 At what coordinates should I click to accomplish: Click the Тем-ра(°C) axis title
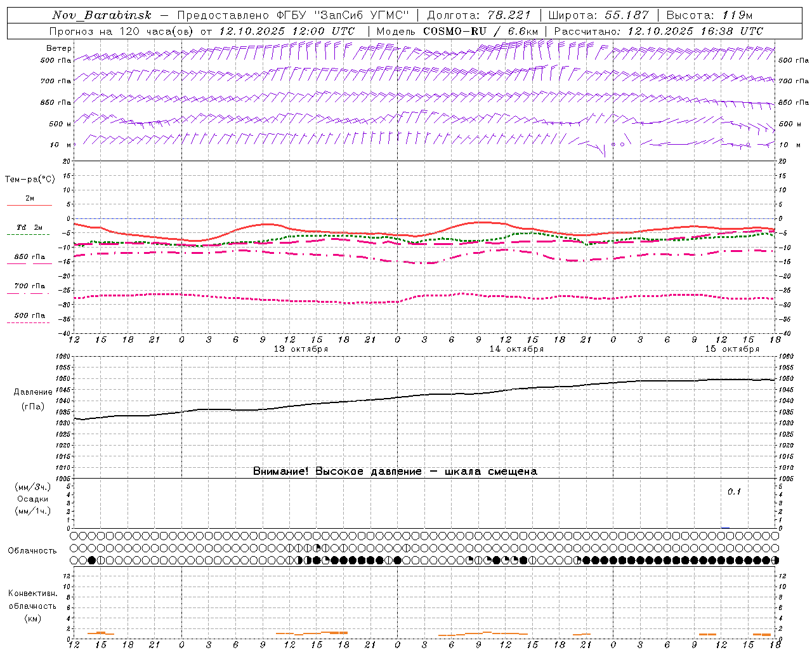(30, 180)
